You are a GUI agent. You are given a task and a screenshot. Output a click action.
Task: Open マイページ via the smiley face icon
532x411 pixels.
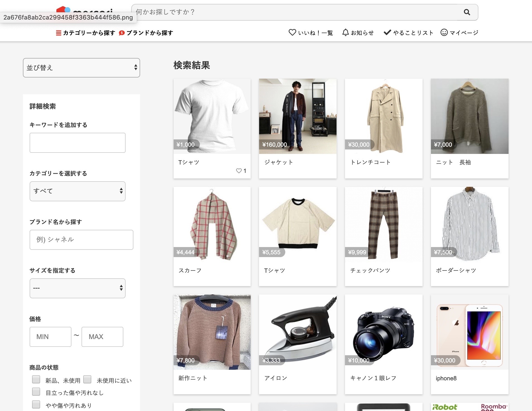(x=444, y=32)
